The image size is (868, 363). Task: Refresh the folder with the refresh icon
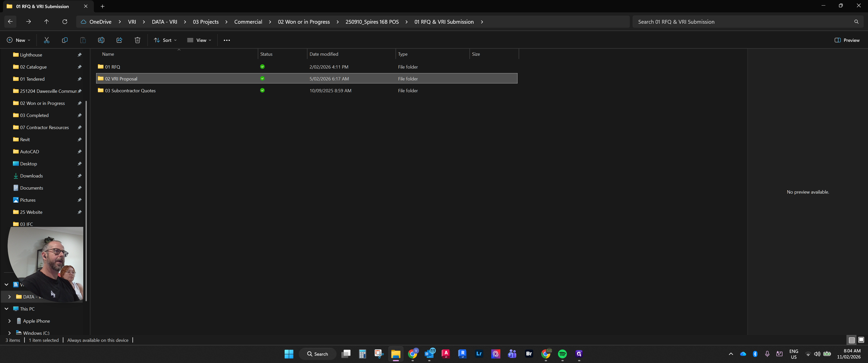click(65, 21)
